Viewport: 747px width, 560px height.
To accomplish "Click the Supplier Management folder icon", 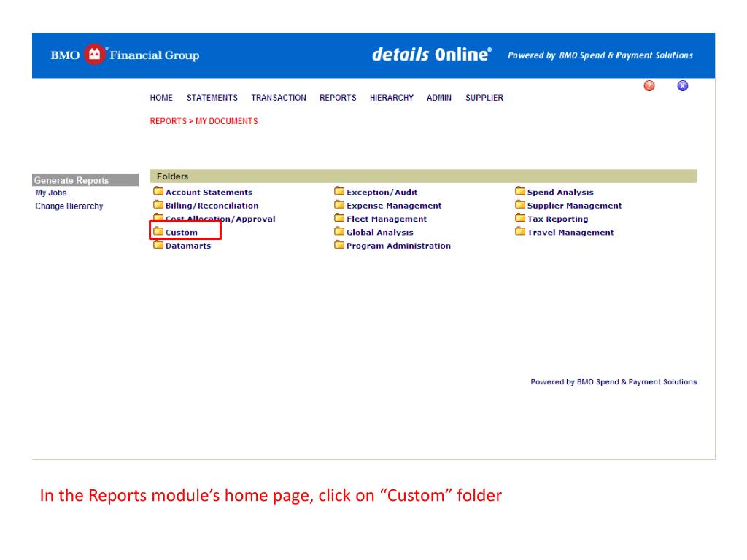I will click(519, 205).
